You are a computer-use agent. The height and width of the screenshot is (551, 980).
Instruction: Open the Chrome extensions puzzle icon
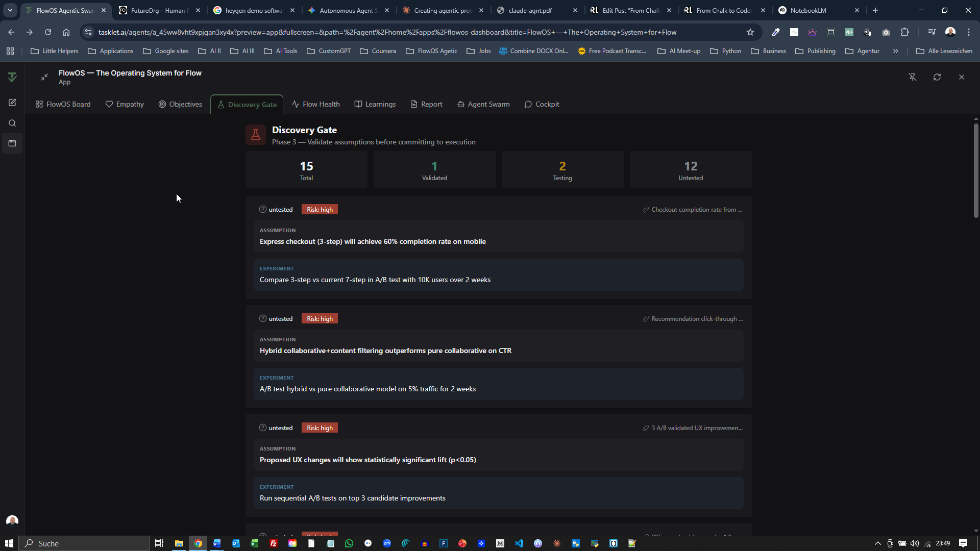904,32
